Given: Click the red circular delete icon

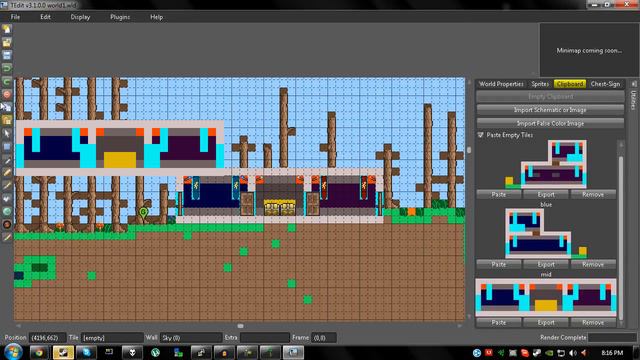Looking at the screenshot, I should pyautogui.click(x=7, y=94).
